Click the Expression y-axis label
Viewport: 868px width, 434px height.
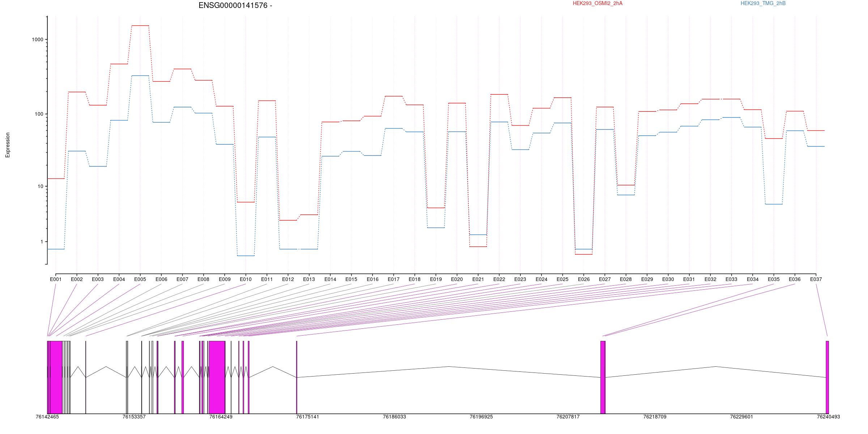pyautogui.click(x=8, y=145)
